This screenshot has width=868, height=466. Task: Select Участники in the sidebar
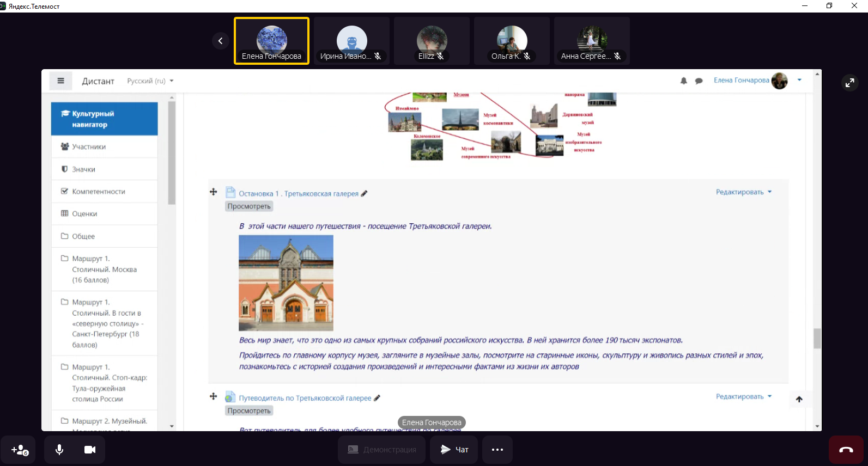coord(89,147)
